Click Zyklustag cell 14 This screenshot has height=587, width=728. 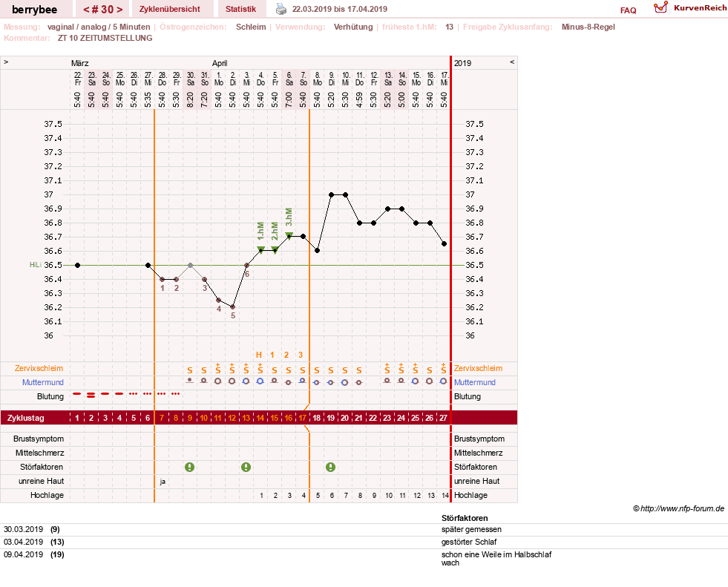[260, 418]
